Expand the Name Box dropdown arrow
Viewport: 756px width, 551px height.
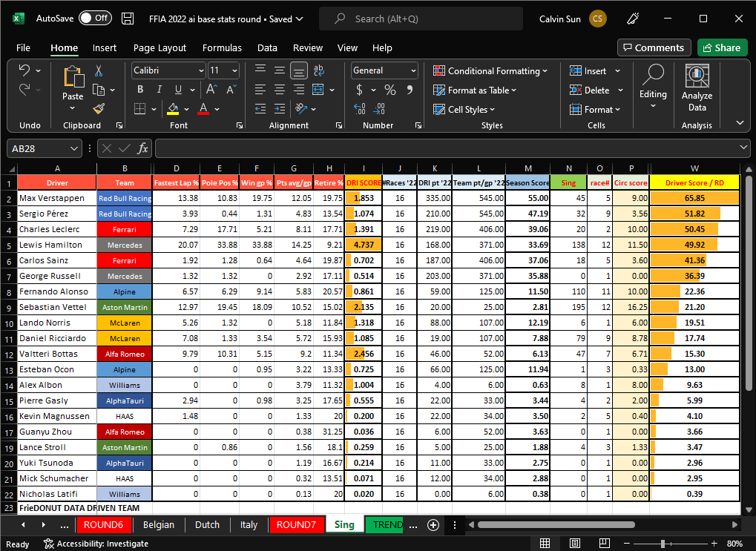[73, 148]
